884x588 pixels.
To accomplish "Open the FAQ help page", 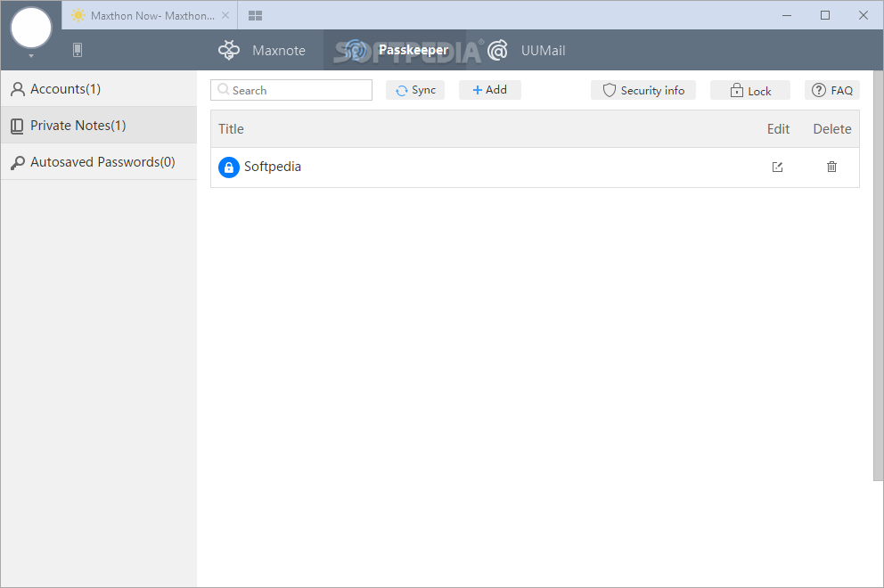I will tap(832, 90).
